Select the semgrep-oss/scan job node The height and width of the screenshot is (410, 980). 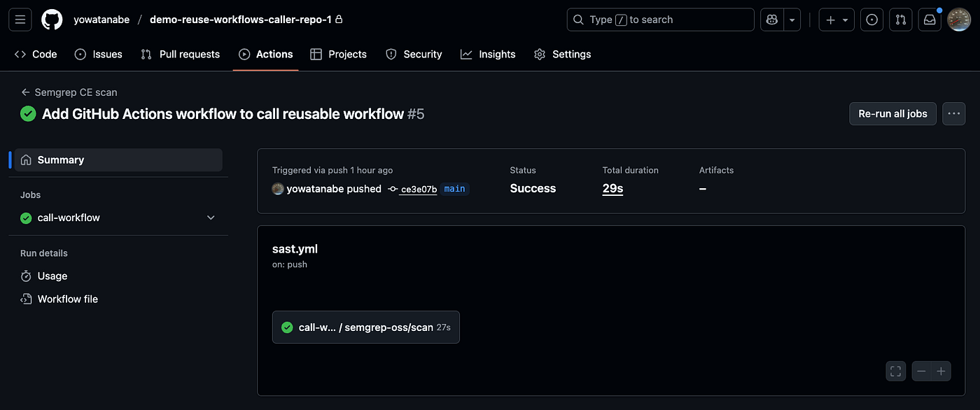tap(366, 327)
